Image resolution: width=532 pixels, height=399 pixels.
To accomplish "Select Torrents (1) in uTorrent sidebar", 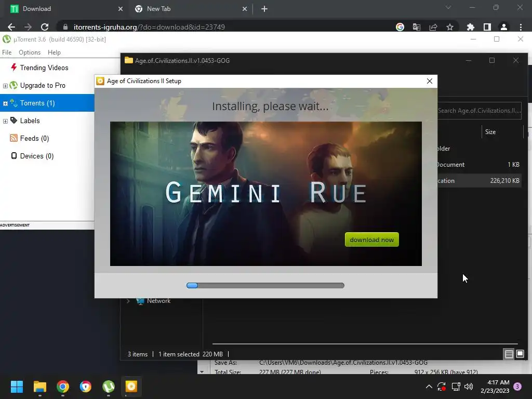I will [47, 103].
